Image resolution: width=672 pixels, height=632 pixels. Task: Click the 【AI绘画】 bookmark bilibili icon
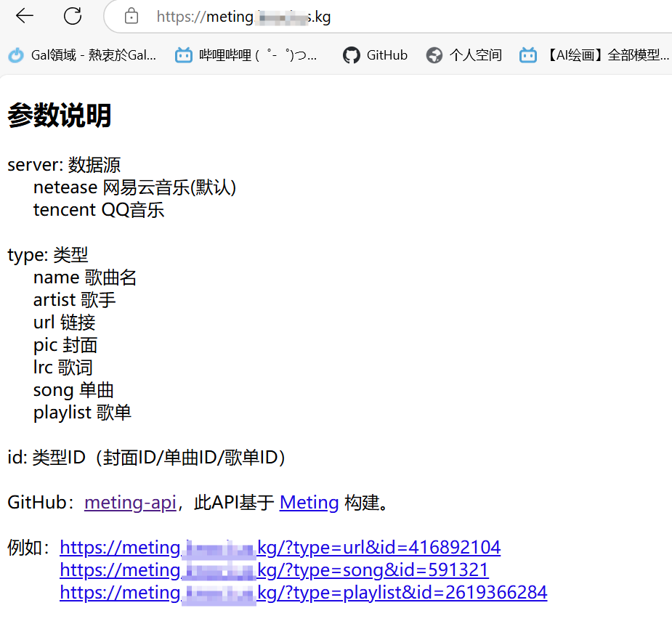coord(528,55)
